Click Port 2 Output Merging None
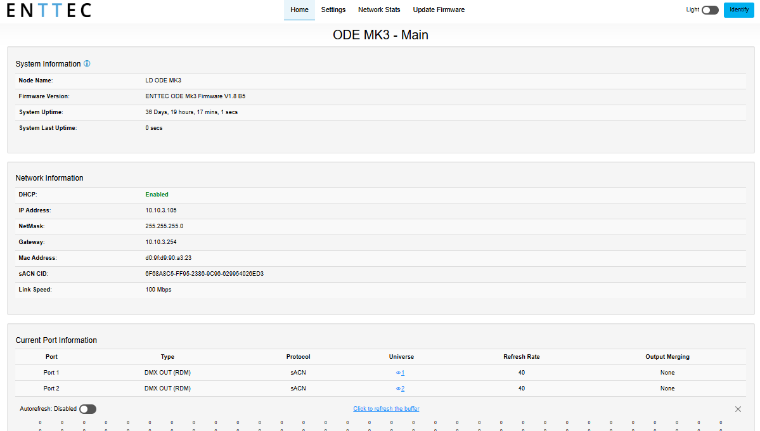Image resolution: width=760 pixels, height=431 pixels. coord(667,389)
